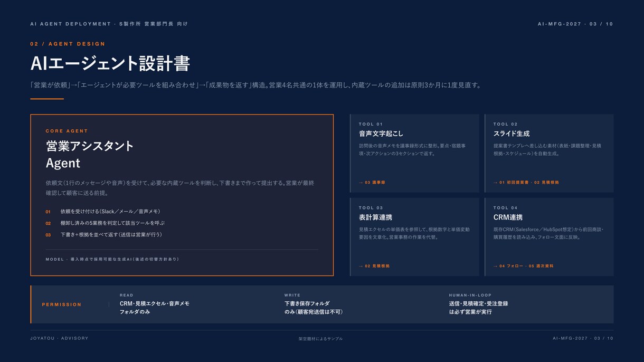The image size is (644, 362).
Task: Click the 'TOOL 02' label
Action: click(506, 124)
